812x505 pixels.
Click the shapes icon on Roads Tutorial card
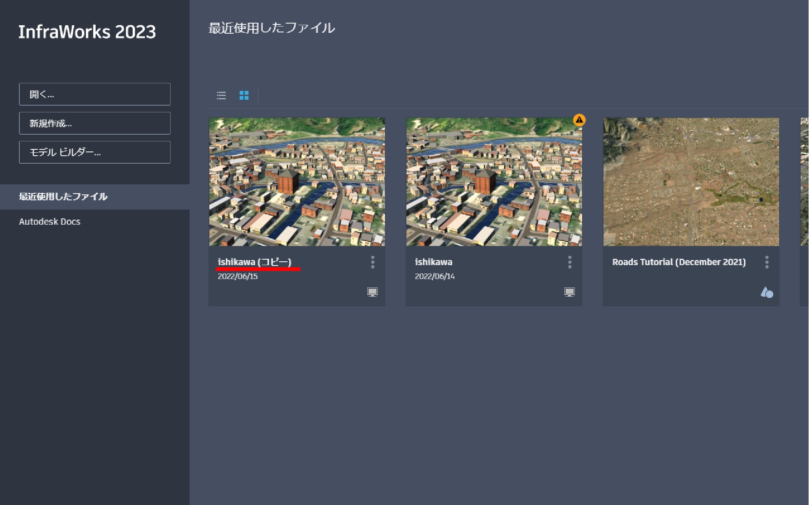pos(767,292)
